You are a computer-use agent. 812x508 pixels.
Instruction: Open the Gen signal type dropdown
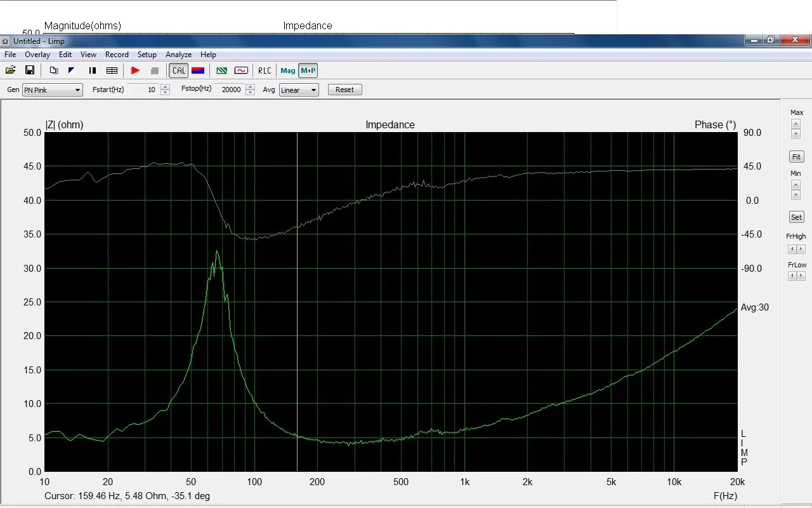[53, 90]
